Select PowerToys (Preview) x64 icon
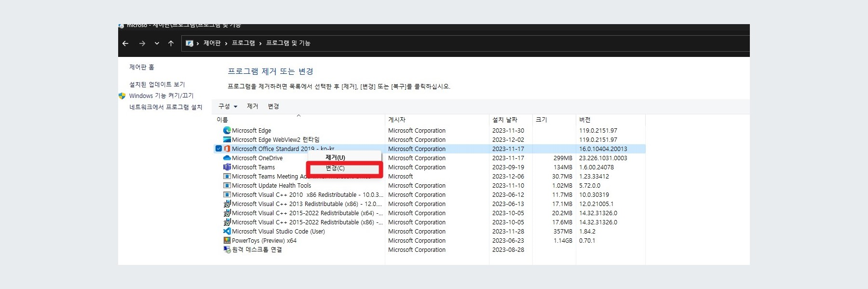This screenshot has width=868, height=289. 227,240
